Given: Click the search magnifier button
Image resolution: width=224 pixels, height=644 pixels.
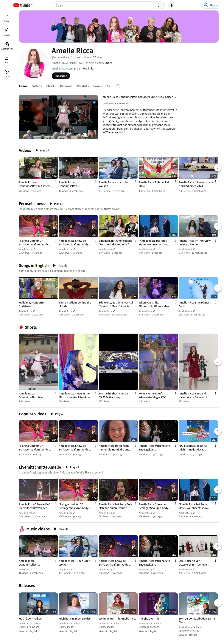Looking at the screenshot, I should (158, 5).
